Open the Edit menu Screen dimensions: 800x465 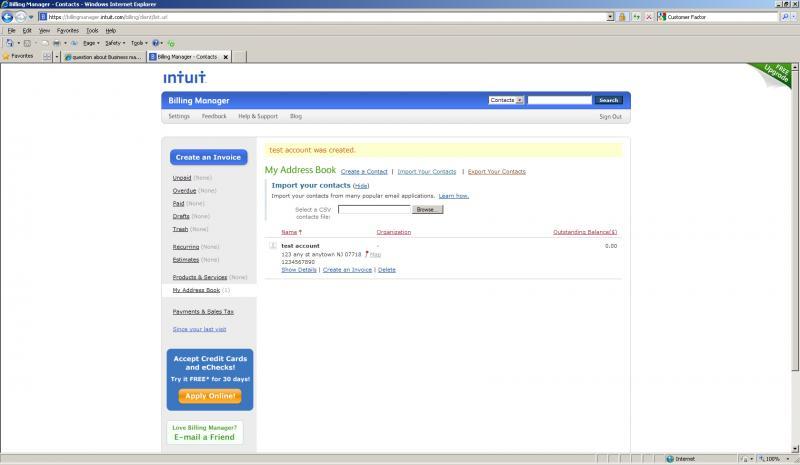point(27,31)
